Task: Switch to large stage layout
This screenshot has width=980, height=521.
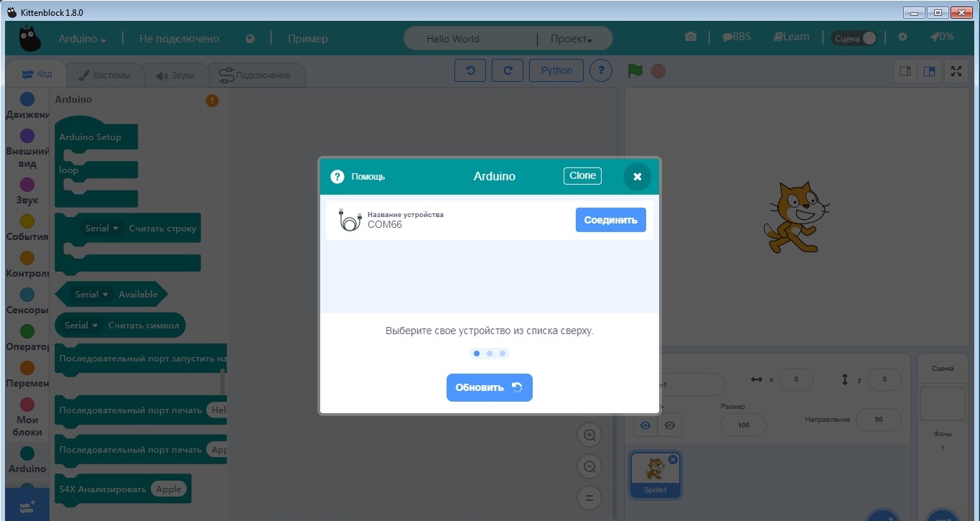Action: 930,71
